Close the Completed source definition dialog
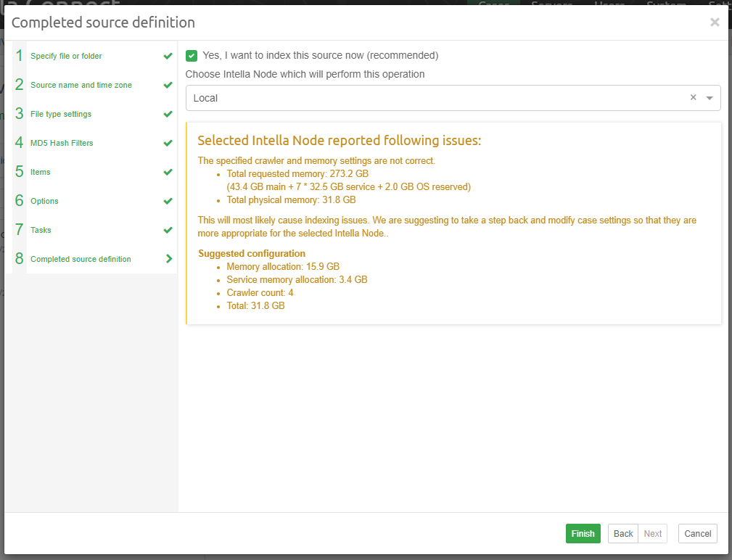 coord(715,22)
